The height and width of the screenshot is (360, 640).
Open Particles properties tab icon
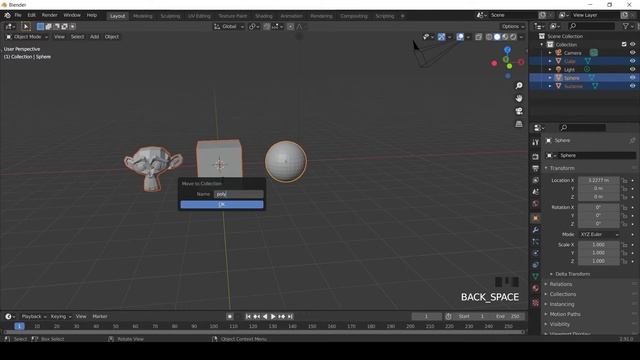click(536, 242)
